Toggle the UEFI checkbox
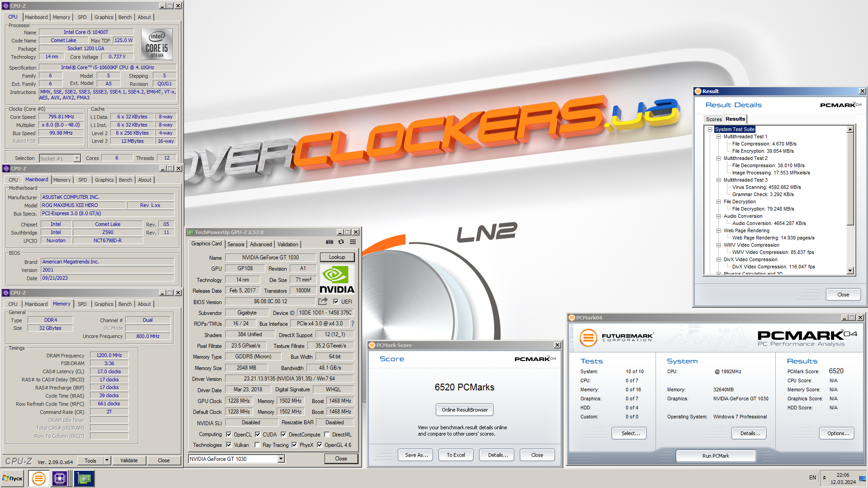The width and height of the screenshot is (868, 488). click(x=336, y=301)
